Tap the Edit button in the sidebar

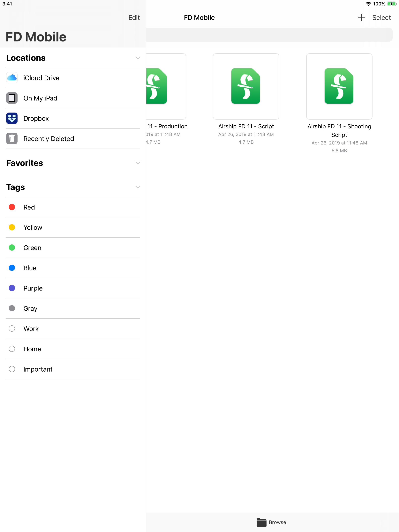click(134, 17)
